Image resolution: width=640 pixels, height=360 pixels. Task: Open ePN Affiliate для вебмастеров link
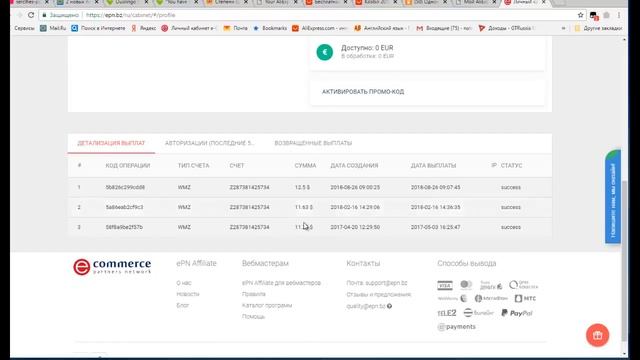[281, 283]
